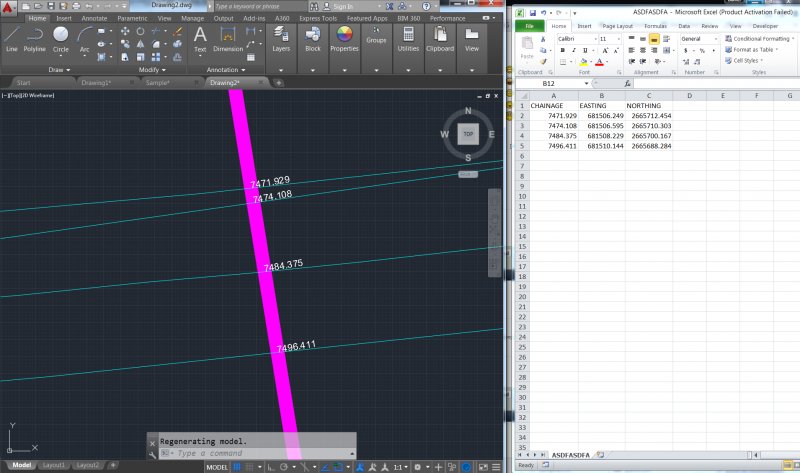The width and height of the screenshot is (800, 473).
Task: Switch to Layout1 tab in AutoCAD
Action: pyautogui.click(x=54, y=465)
